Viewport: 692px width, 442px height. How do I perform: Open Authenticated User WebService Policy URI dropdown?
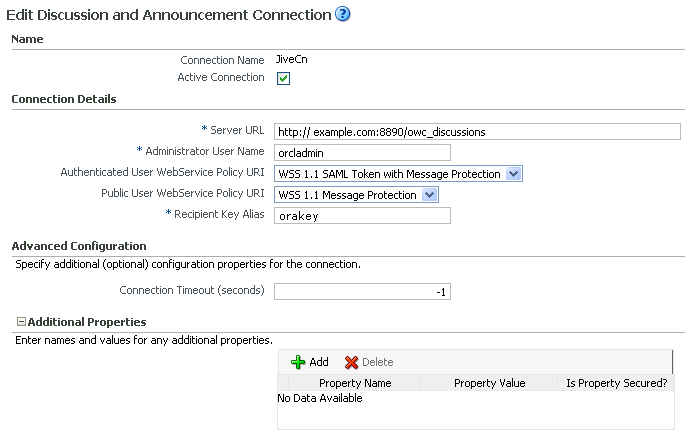pos(514,174)
